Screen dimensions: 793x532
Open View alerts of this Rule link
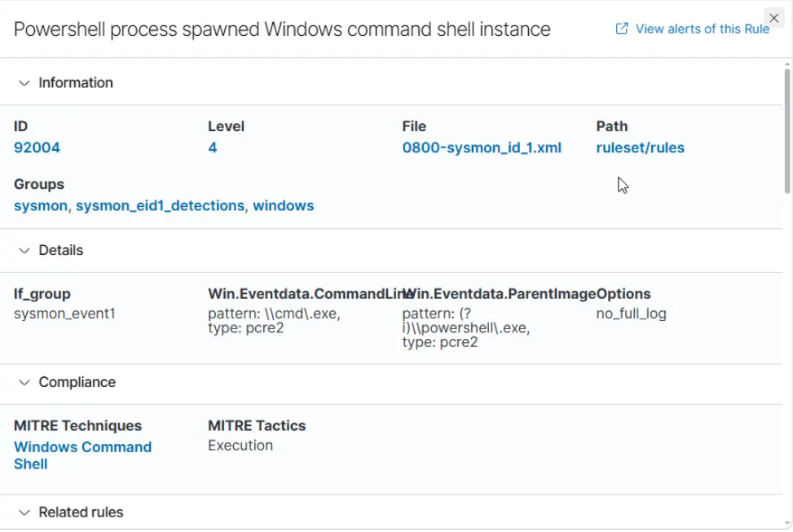(702, 29)
